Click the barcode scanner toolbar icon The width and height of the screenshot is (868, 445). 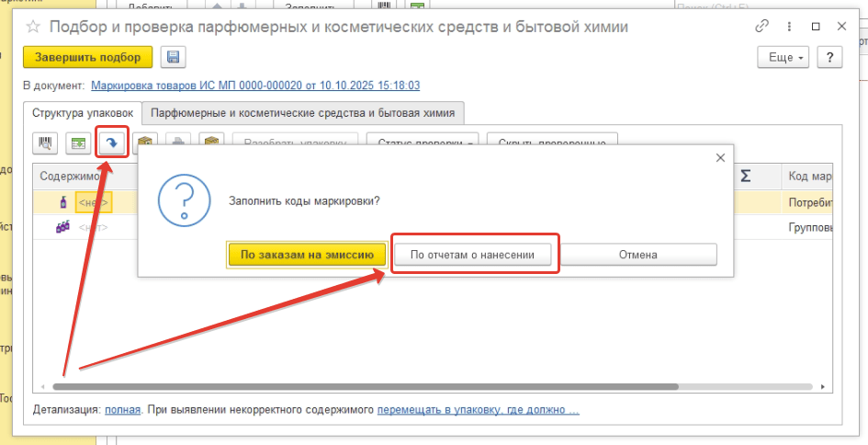click(x=46, y=143)
